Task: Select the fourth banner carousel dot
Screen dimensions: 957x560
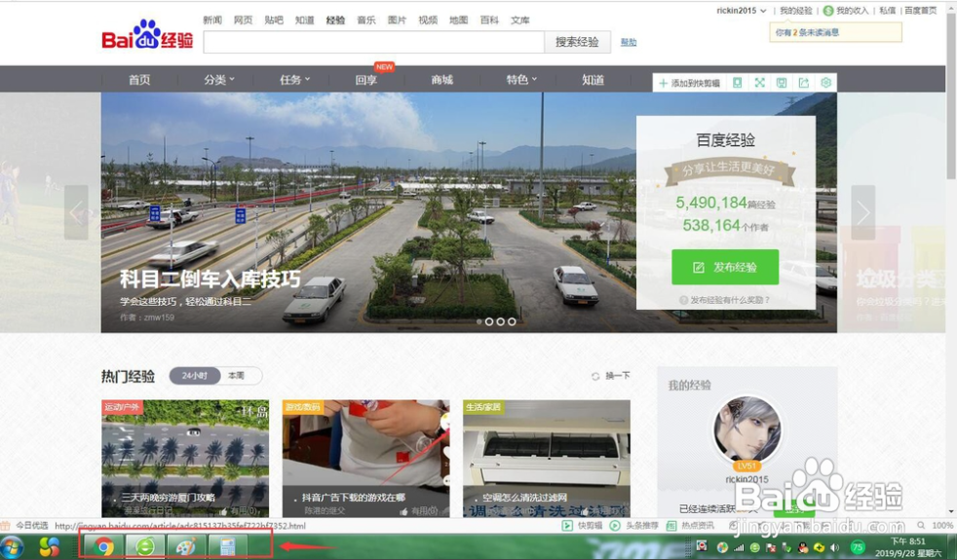Action: (512, 321)
